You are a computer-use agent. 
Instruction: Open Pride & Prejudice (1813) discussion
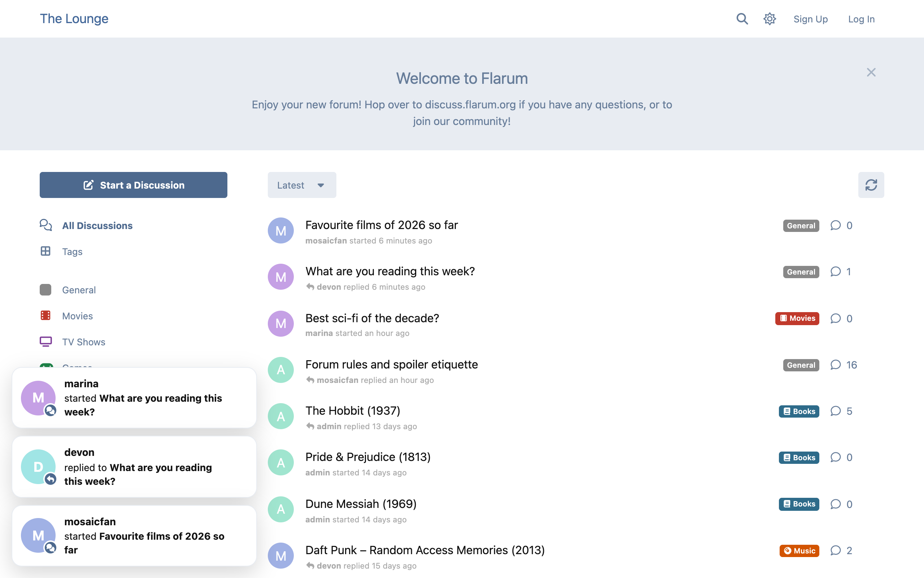click(368, 457)
